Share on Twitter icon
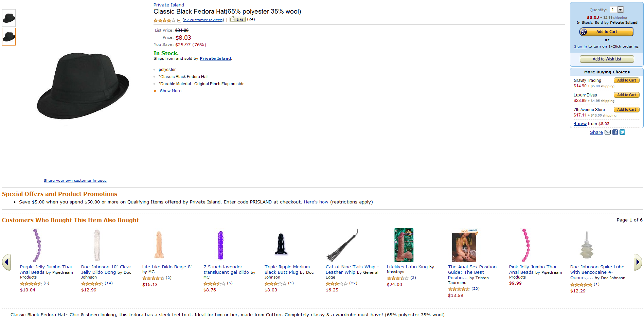Image resolution: width=644 pixels, height=322 pixels. [x=622, y=132]
